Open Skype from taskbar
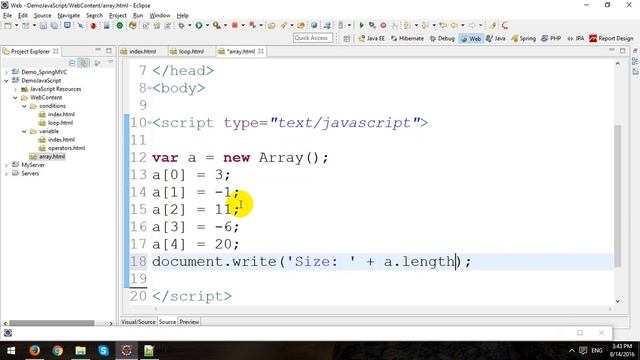 tap(103, 350)
